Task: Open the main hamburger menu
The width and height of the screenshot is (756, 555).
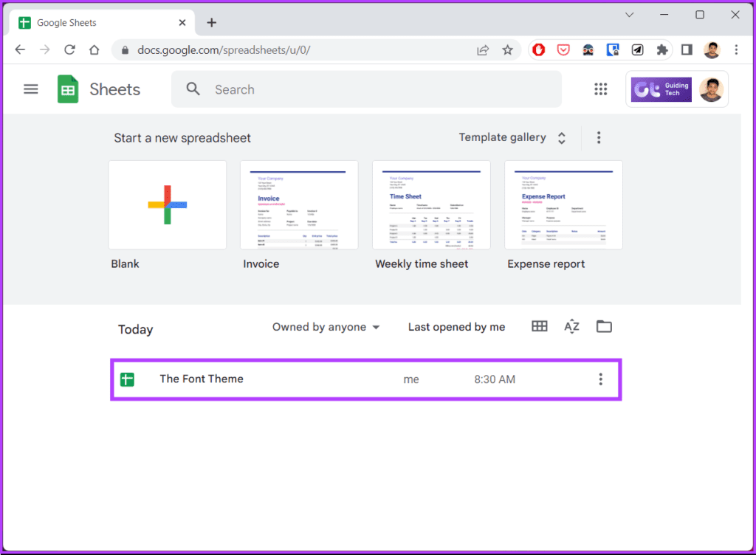Action: tap(31, 89)
